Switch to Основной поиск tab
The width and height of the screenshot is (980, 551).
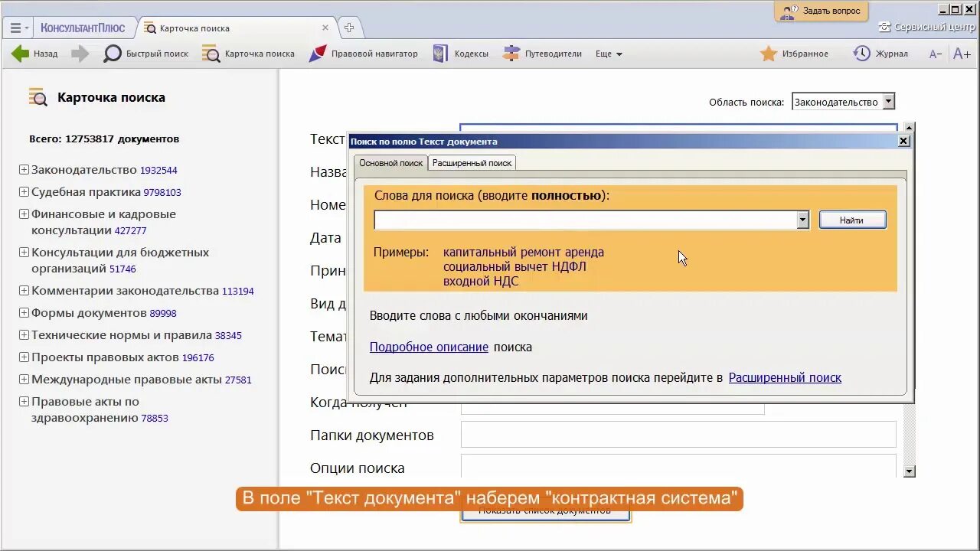click(390, 163)
